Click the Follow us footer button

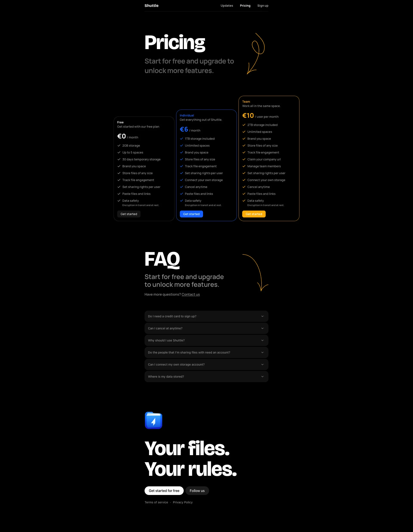[197, 490]
